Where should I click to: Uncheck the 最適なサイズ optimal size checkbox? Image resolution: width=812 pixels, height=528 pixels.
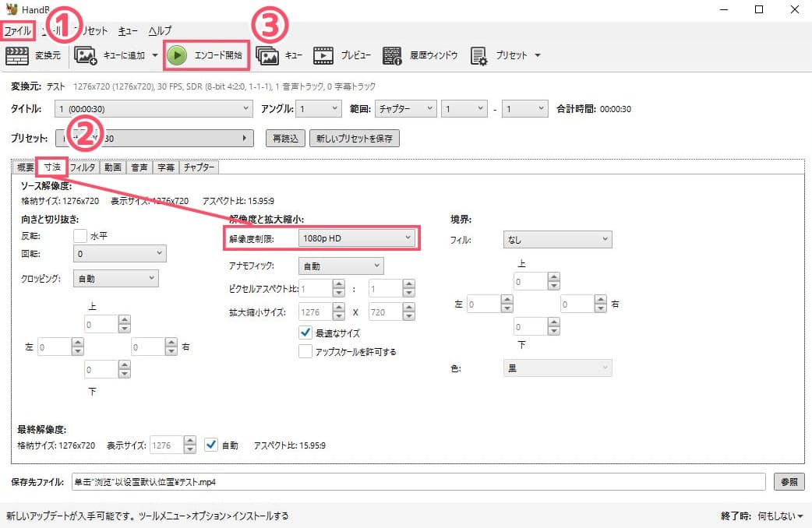point(305,333)
